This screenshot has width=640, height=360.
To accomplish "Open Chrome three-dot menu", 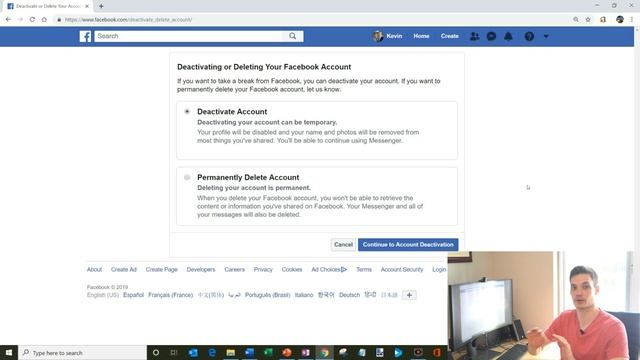I will [632, 20].
